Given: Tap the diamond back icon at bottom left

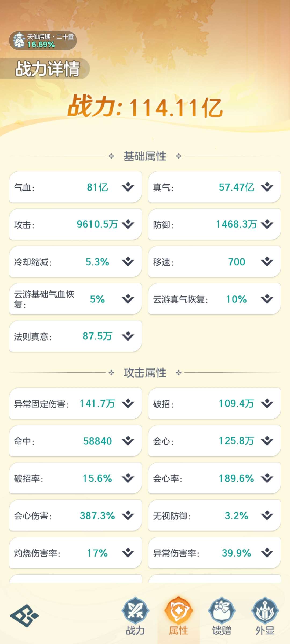Looking at the screenshot, I should pyautogui.click(x=24, y=616).
